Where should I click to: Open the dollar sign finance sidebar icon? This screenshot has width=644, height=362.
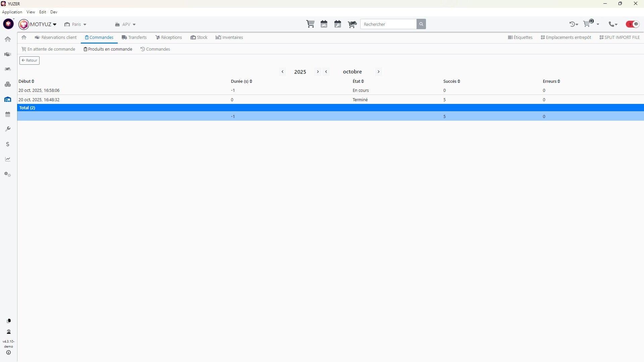(8, 144)
